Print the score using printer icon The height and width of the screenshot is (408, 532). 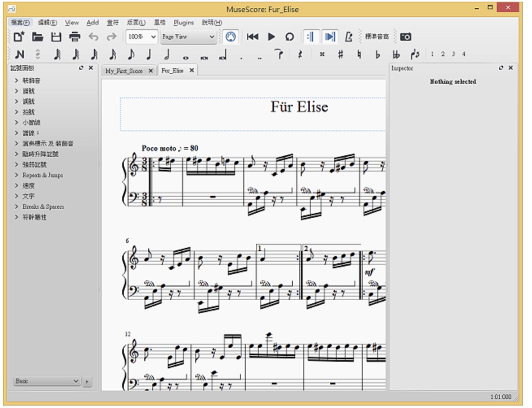tap(75, 37)
